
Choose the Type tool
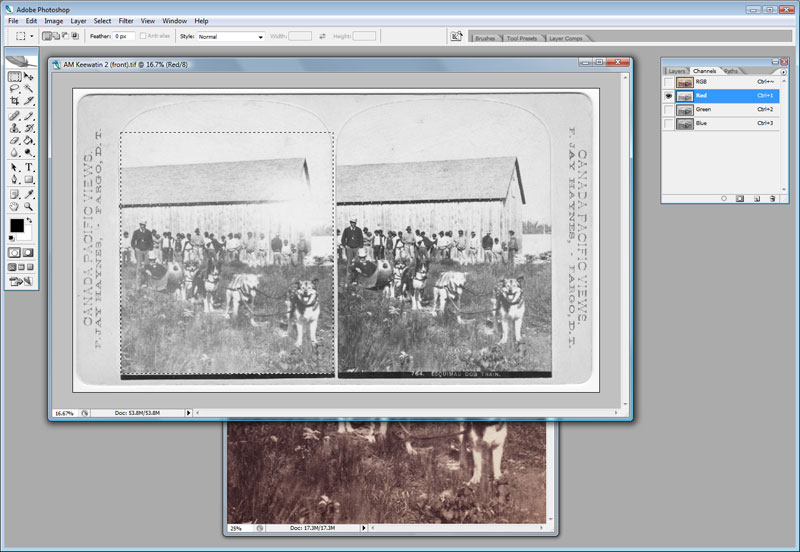(29, 167)
